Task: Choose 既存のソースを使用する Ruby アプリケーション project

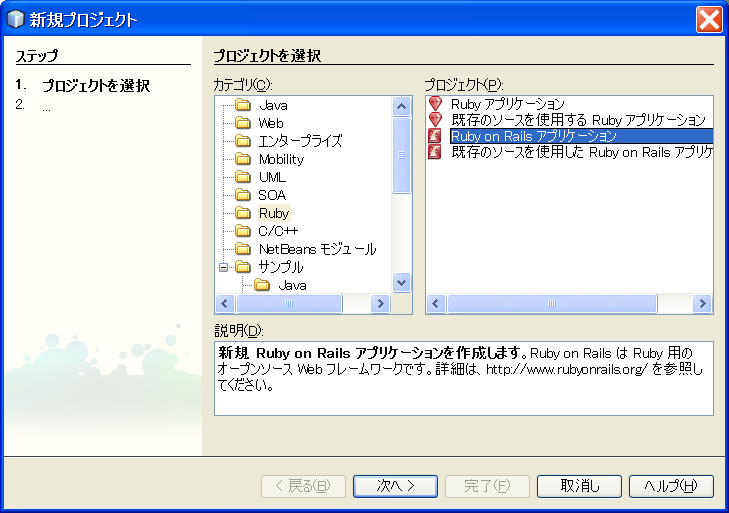Action: 578,120
